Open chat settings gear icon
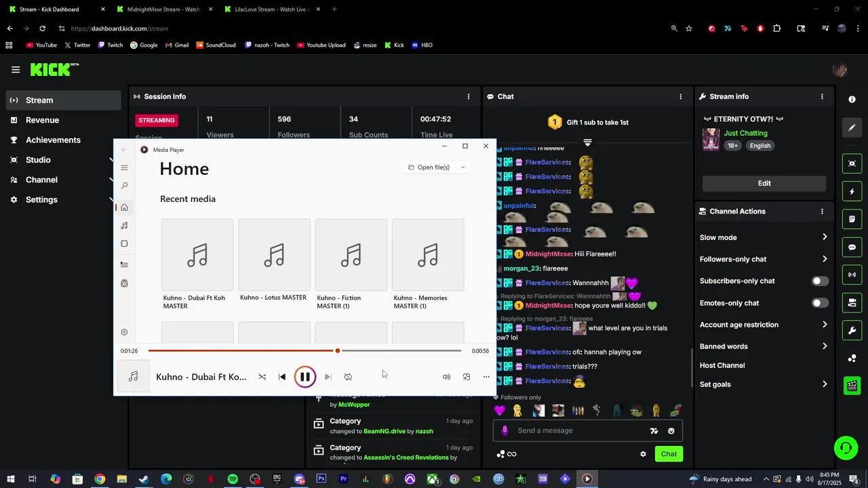The height and width of the screenshot is (488, 868). [643, 454]
